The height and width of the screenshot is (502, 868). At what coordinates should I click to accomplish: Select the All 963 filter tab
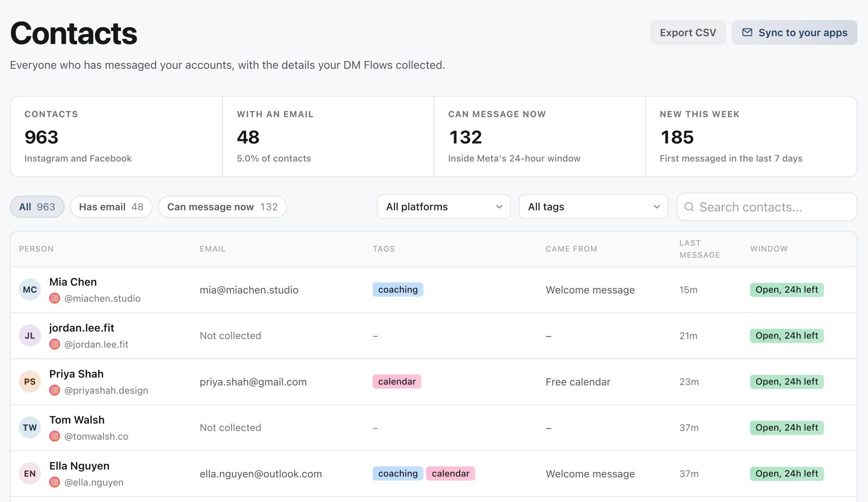point(37,207)
